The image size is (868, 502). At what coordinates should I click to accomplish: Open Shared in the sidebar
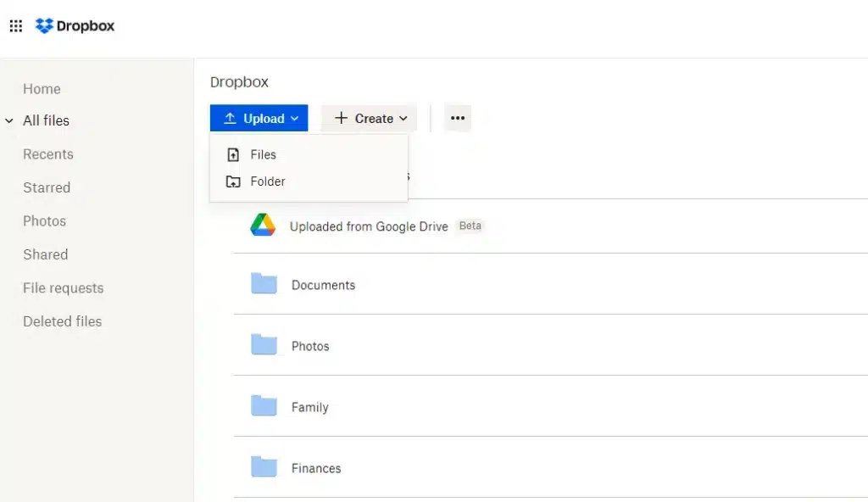click(x=46, y=255)
